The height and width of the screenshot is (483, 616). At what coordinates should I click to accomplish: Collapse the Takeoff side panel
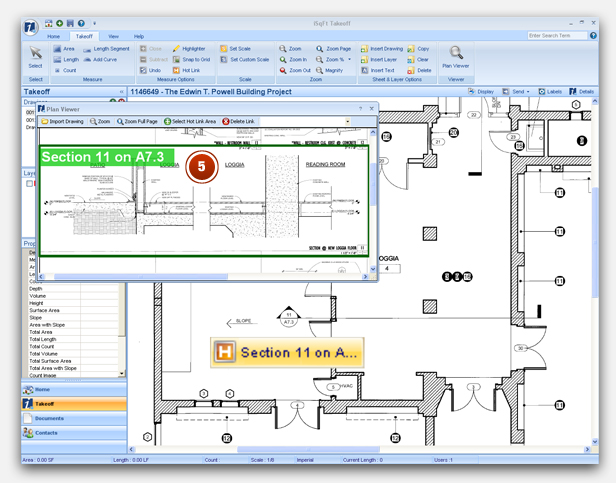(121, 92)
